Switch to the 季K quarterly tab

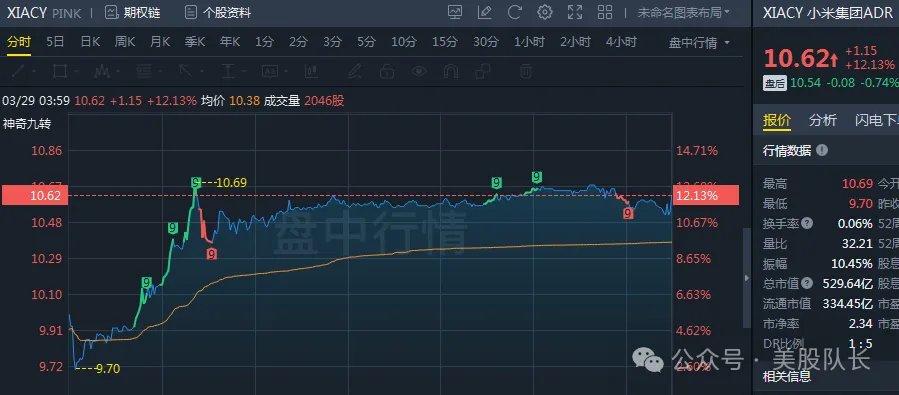[x=195, y=42]
